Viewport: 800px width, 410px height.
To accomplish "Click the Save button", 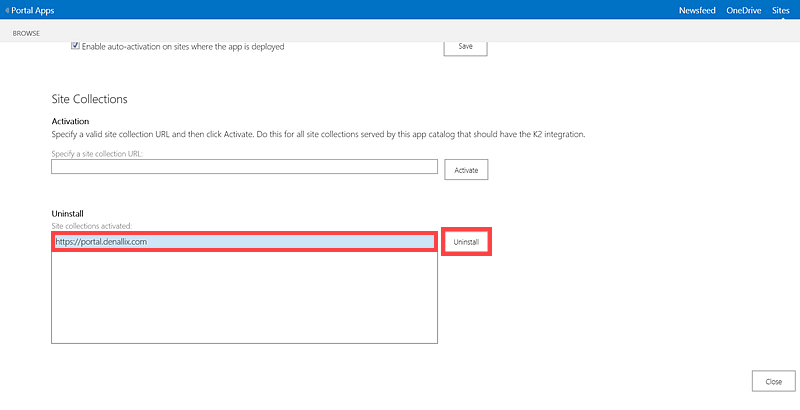I will pyautogui.click(x=465, y=46).
